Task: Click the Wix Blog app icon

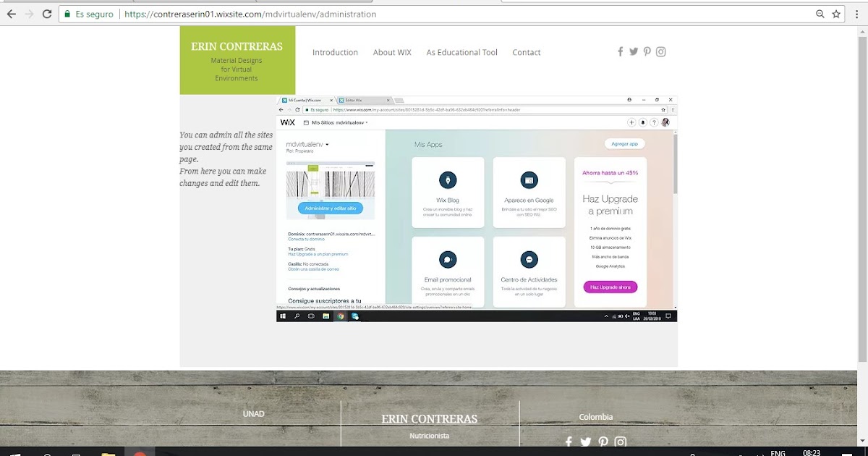Action: pyautogui.click(x=448, y=180)
